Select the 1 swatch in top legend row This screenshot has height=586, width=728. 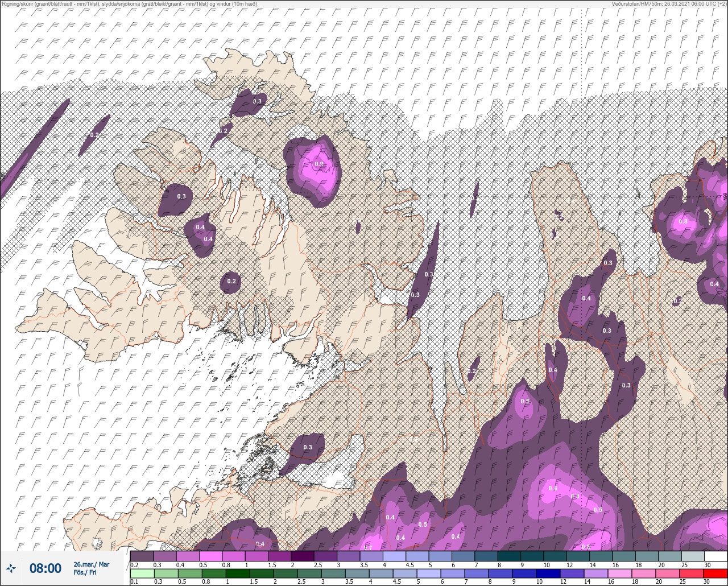(x=257, y=555)
